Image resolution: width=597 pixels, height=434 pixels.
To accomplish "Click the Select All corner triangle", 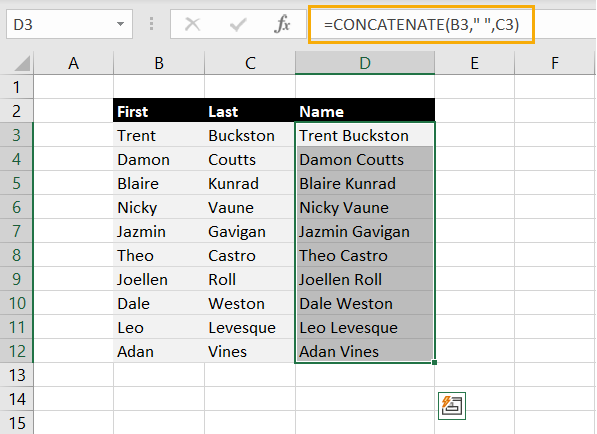I will click(22, 63).
